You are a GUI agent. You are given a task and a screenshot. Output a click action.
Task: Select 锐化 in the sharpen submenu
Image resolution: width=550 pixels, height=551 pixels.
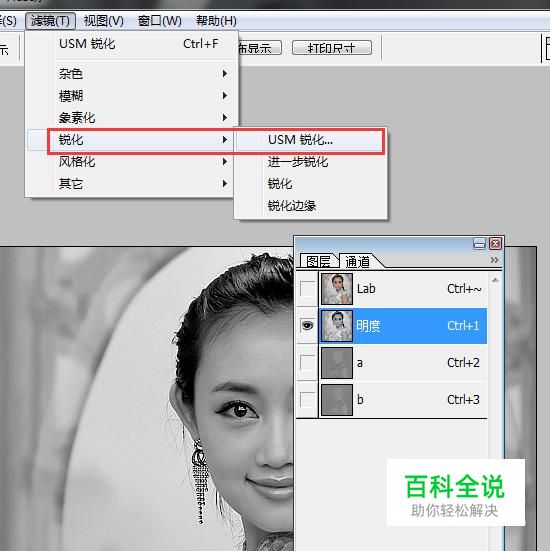[x=311, y=183]
